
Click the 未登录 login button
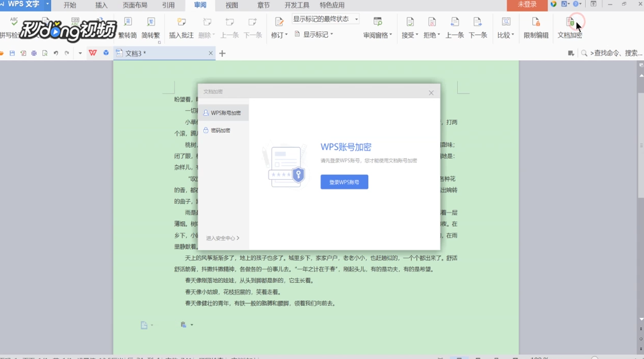(527, 4)
